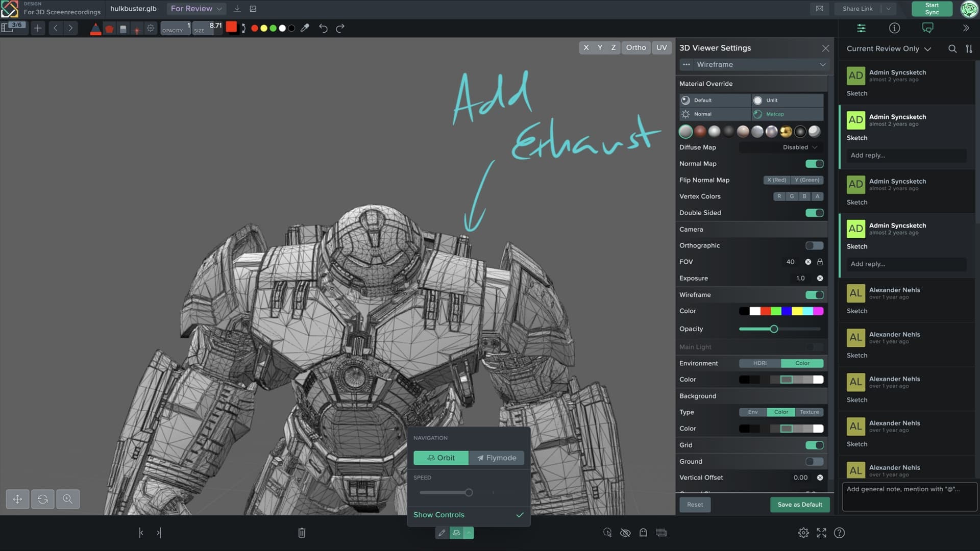Undo the last annotation
The image size is (980, 551).
pos(323,28)
